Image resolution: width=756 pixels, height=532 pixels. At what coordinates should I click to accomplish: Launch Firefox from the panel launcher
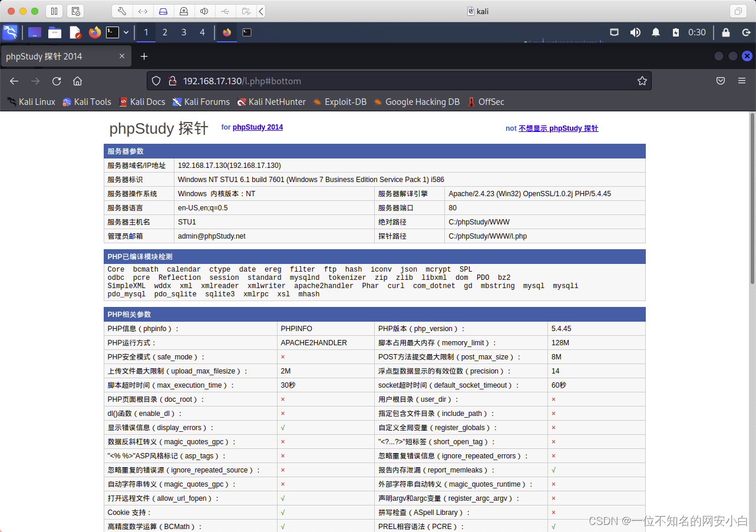coord(95,32)
